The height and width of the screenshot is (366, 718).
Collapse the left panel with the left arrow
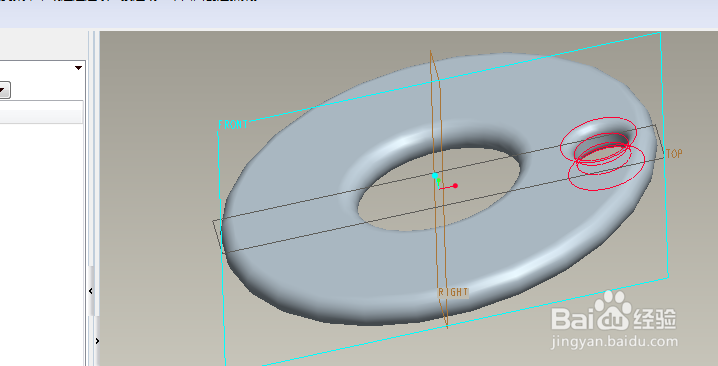pyautogui.click(x=91, y=291)
